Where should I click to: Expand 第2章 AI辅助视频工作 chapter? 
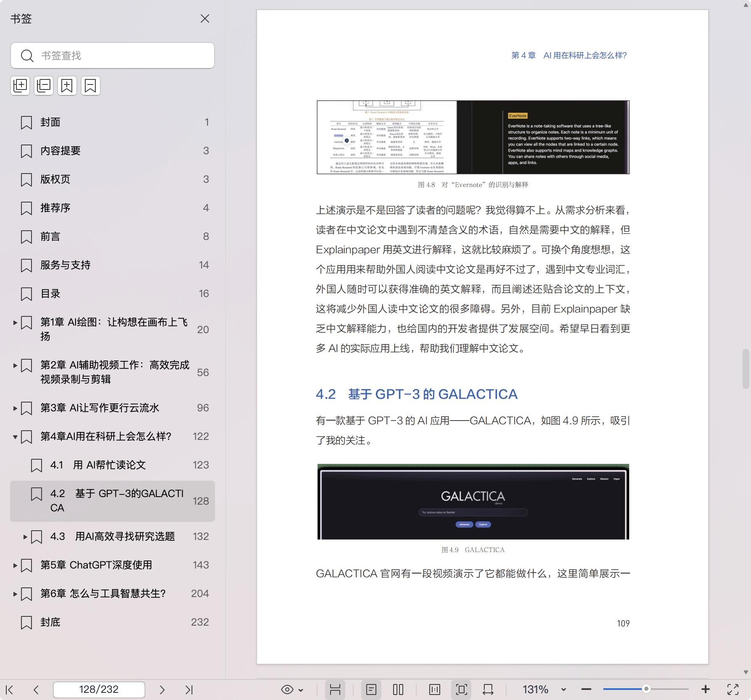[15, 366]
